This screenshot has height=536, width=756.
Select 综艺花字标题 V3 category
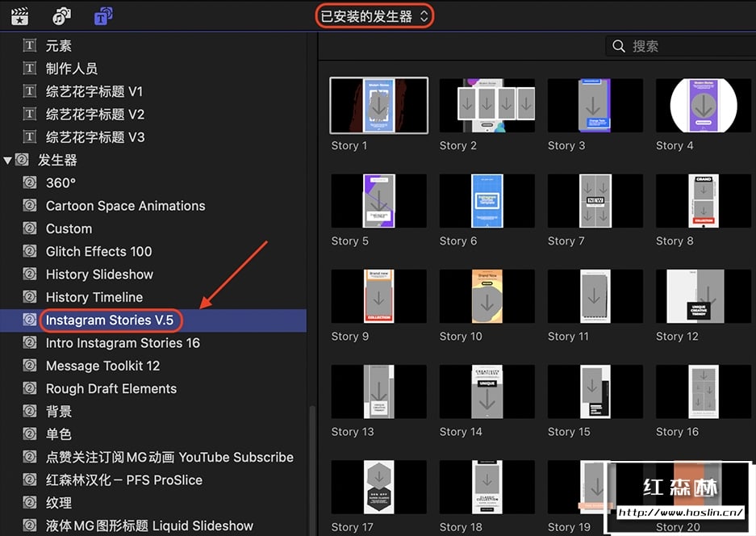tap(95, 137)
